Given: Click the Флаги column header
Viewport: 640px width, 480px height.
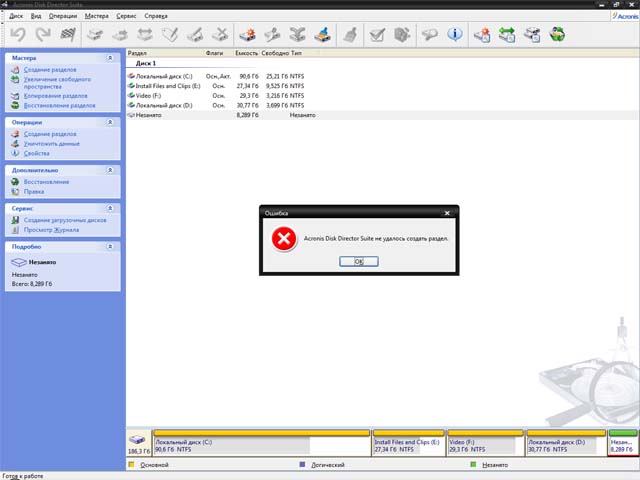Looking at the screenshot, I should 214,53.
